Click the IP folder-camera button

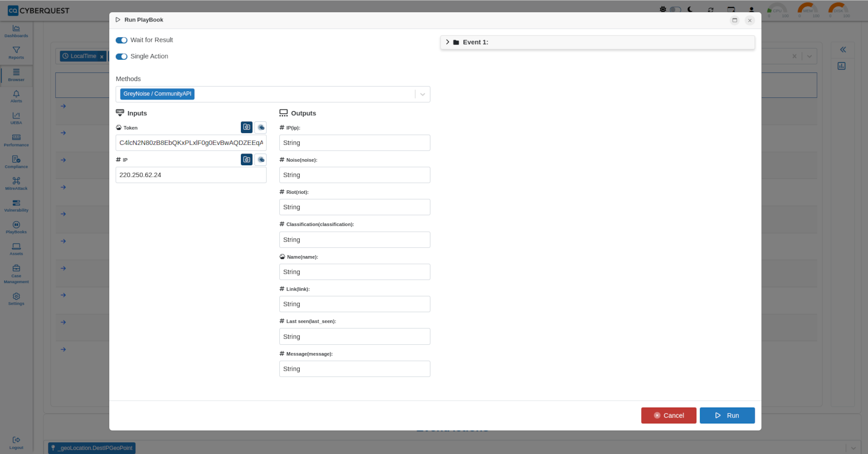tap(247, 160)
